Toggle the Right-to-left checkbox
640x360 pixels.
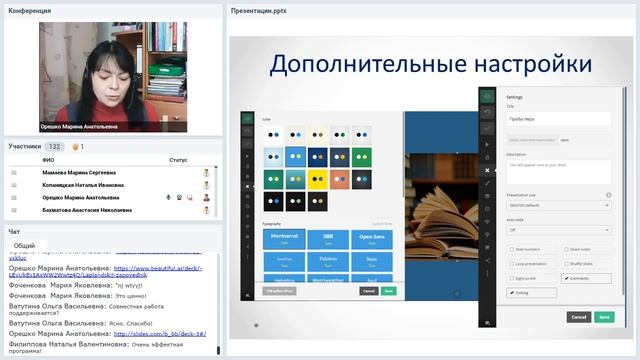click(511, 278)
